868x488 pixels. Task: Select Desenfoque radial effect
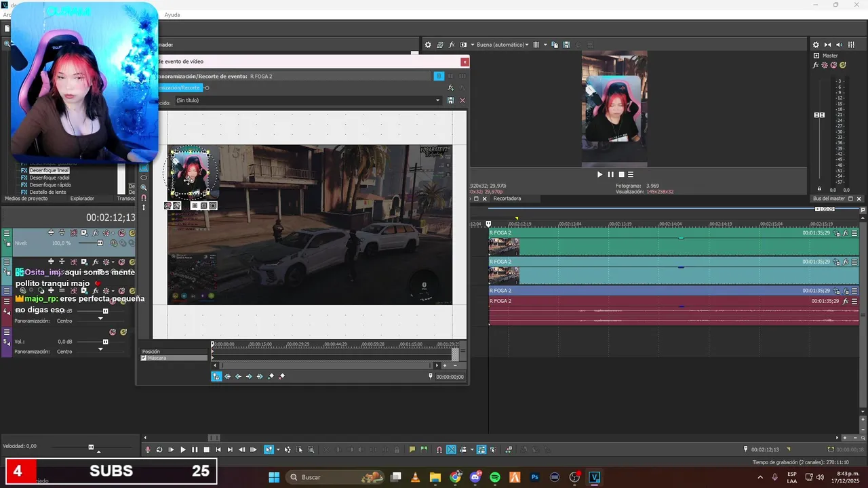tap(49, 178)
